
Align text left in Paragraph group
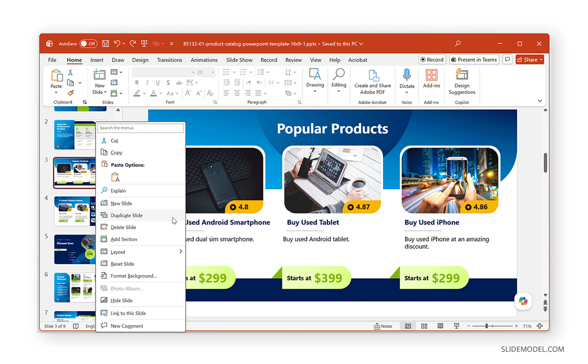point(226,93)
